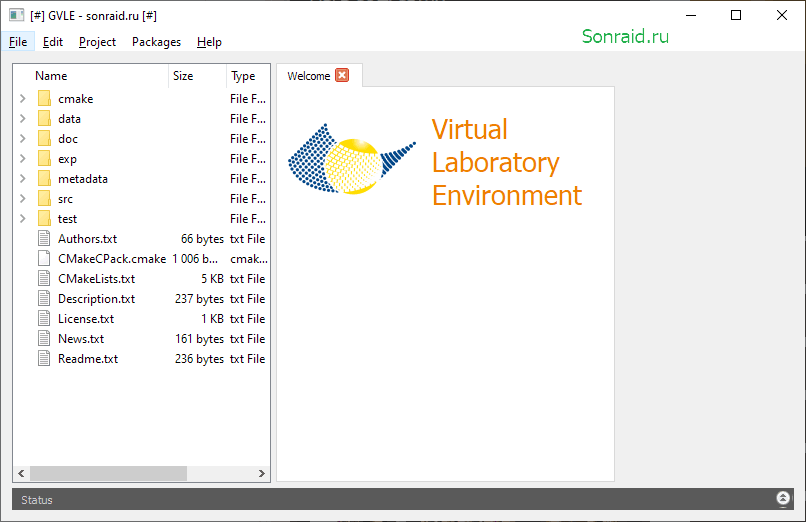This screenshot has width=806, height=522.
Task: Click the src folder icon
Action: tap(45, 198)
